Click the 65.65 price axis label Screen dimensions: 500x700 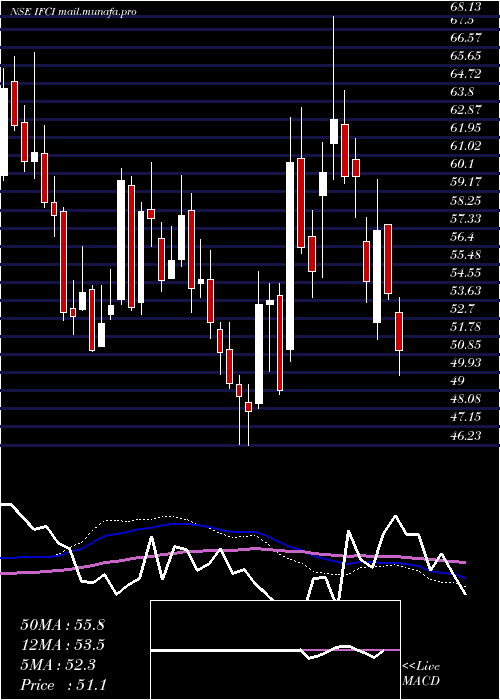pos(466,56)
